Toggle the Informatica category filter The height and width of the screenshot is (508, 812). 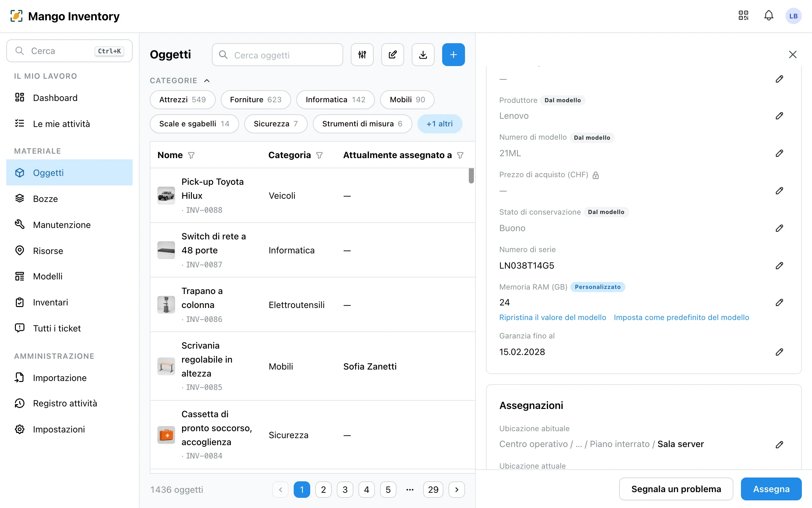tap(336, 99)
